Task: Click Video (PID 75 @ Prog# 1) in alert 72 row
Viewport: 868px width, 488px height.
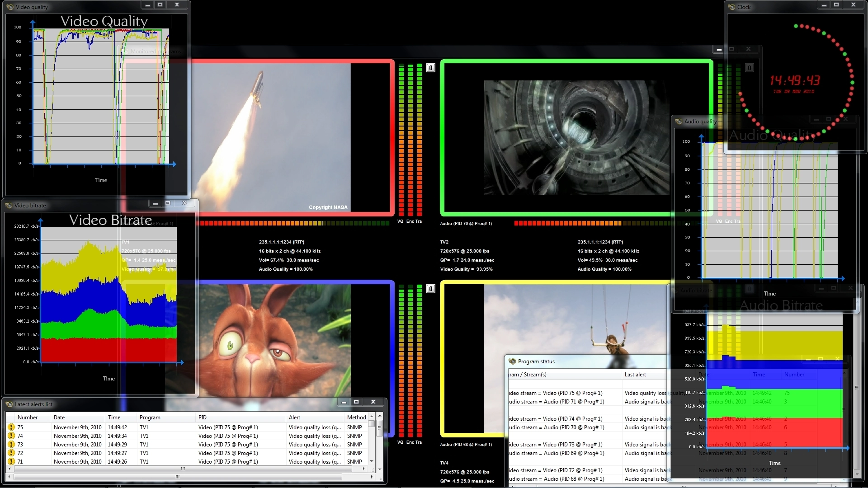Action: tap(228, 453)
